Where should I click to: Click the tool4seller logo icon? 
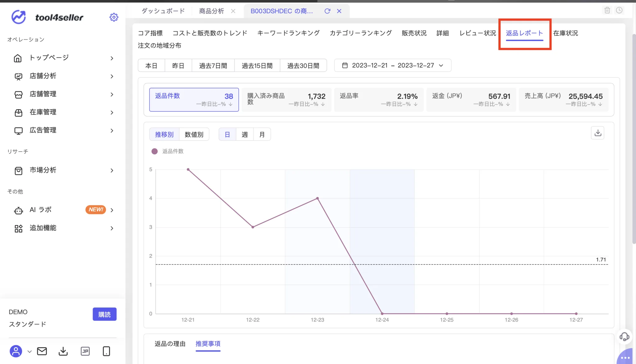(19, 17)
